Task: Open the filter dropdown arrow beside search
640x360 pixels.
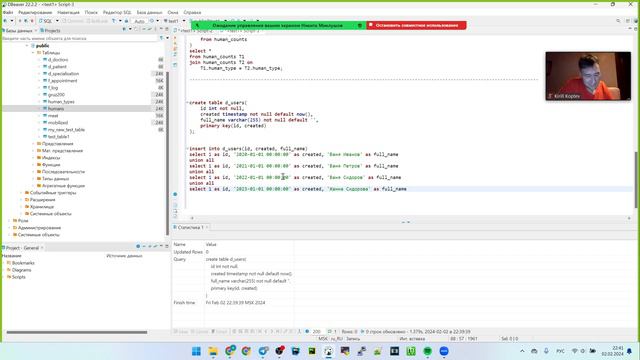Action: 167,38
